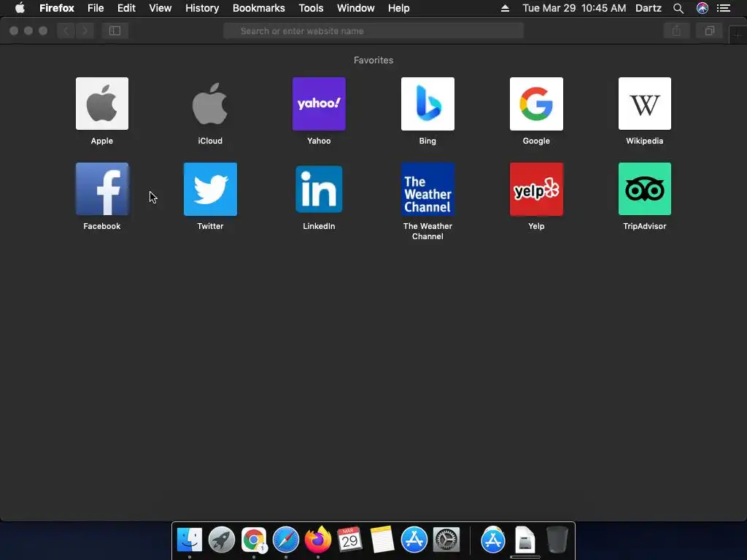Click the Share button in the toolbar
The height and width of the screenshot is (560, 747).
(x=676, y=31)
